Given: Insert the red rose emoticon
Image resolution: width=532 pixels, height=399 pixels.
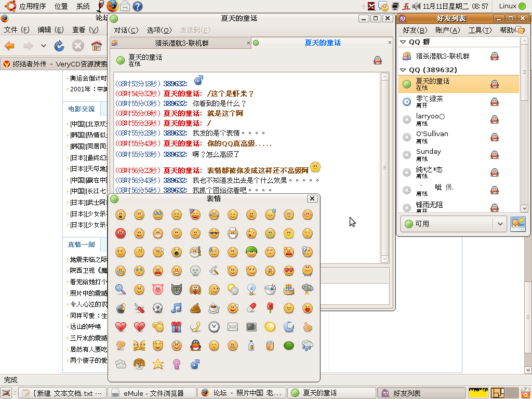Looking at the screenshot, I should pos(270,308).
